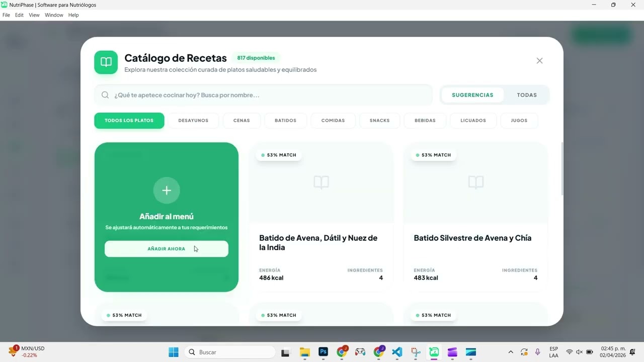Screen dimensions: 644x362
Task: Filter recipes by Cenas
Action: [x=242, y=121]
